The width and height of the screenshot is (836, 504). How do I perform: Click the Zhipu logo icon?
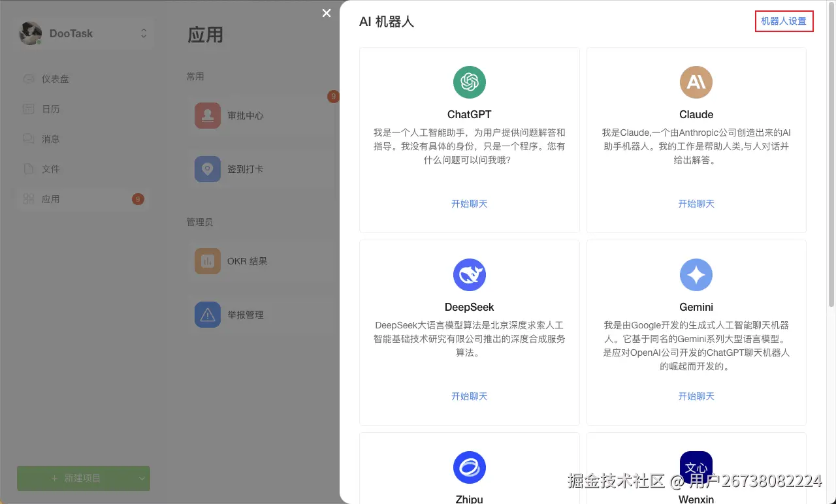click(x=470, y=467)
